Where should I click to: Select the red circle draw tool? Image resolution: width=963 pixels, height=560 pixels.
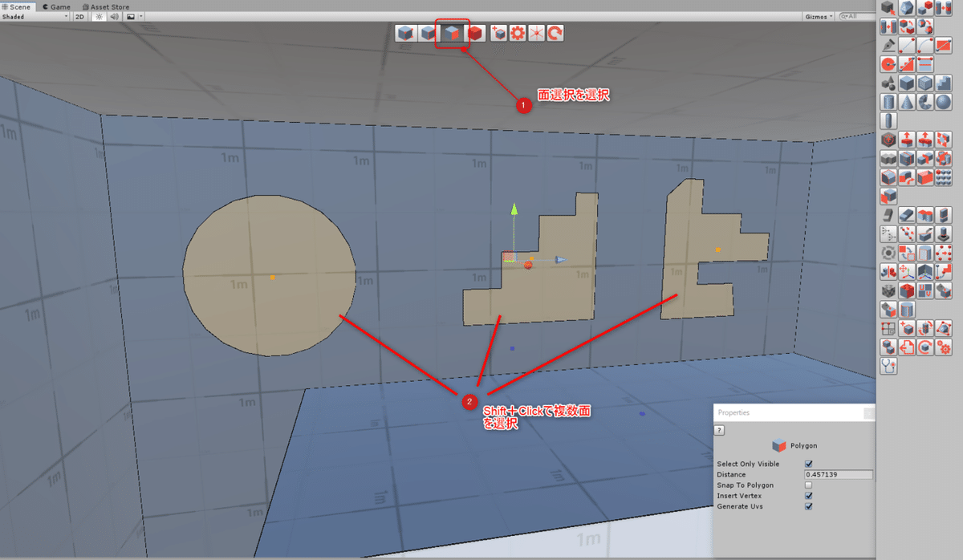887,63
